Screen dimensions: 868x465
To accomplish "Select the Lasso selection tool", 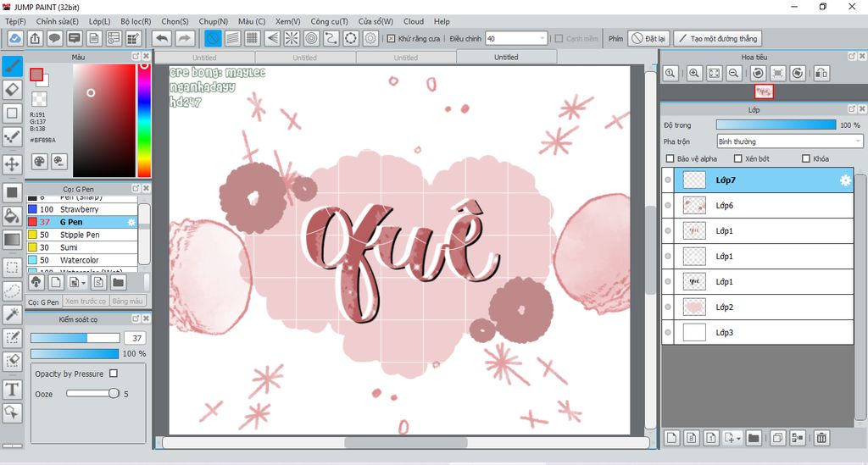I will pos(12,291).
